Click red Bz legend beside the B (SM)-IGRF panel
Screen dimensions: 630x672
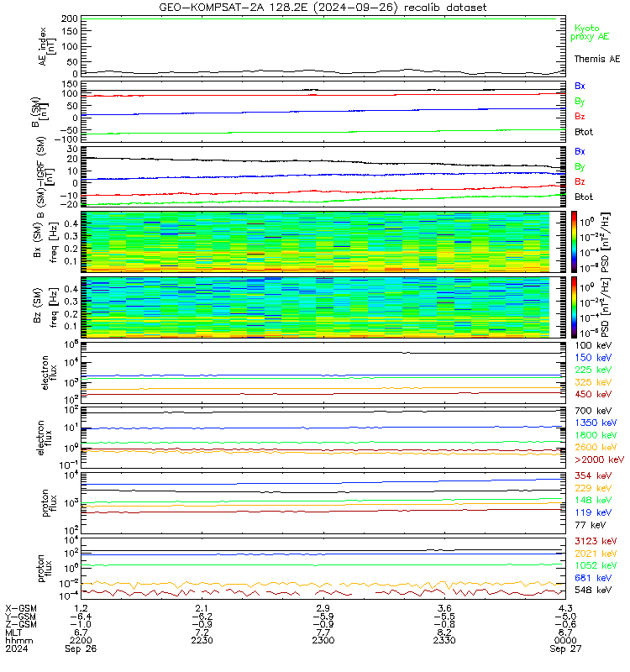[x=580, y=181]
